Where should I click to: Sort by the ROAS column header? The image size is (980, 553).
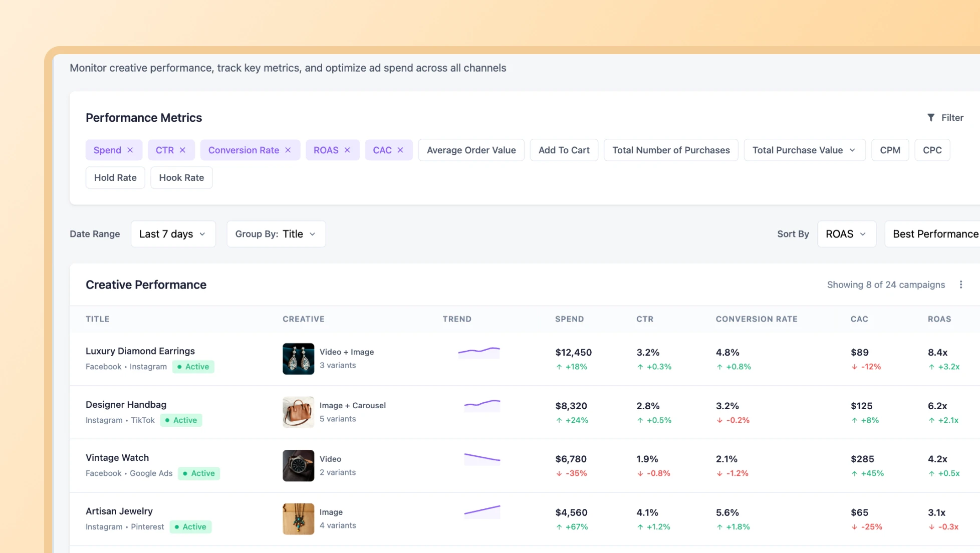point(939,319)
